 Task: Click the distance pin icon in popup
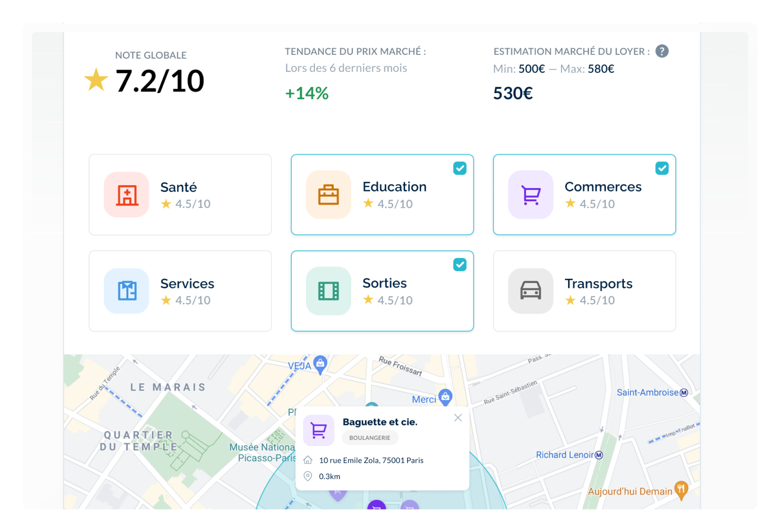[x=308, y=476]
